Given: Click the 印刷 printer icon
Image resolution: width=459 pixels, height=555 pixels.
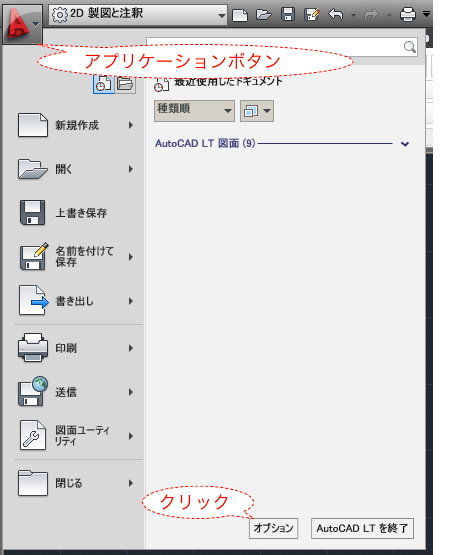Looking at the screenshot, I should pyautogui.click(x=33, y=347).
